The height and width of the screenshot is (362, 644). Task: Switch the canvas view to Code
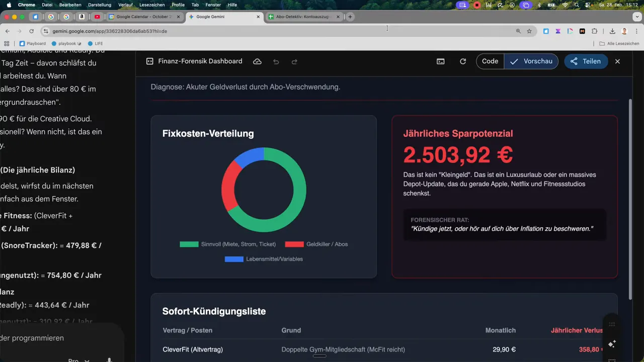click(490, 61)
